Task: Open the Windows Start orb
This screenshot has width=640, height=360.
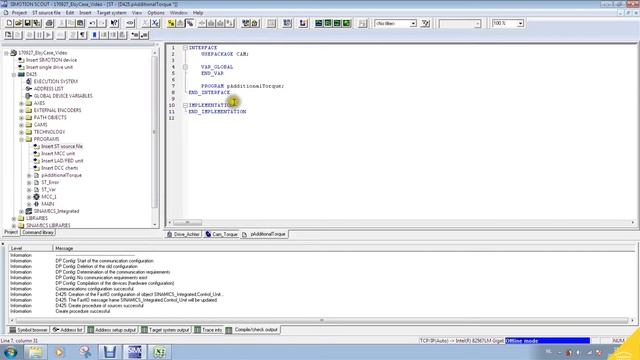Action: click(10, 352)
